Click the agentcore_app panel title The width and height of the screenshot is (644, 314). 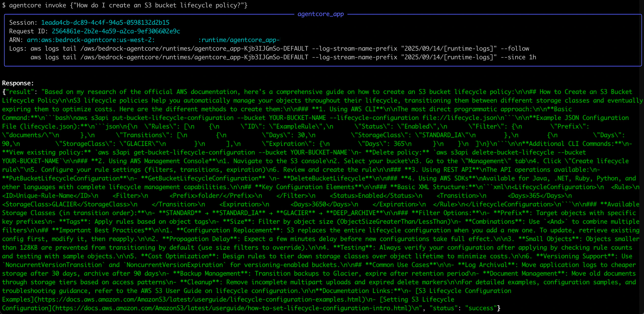coord(320,14)
